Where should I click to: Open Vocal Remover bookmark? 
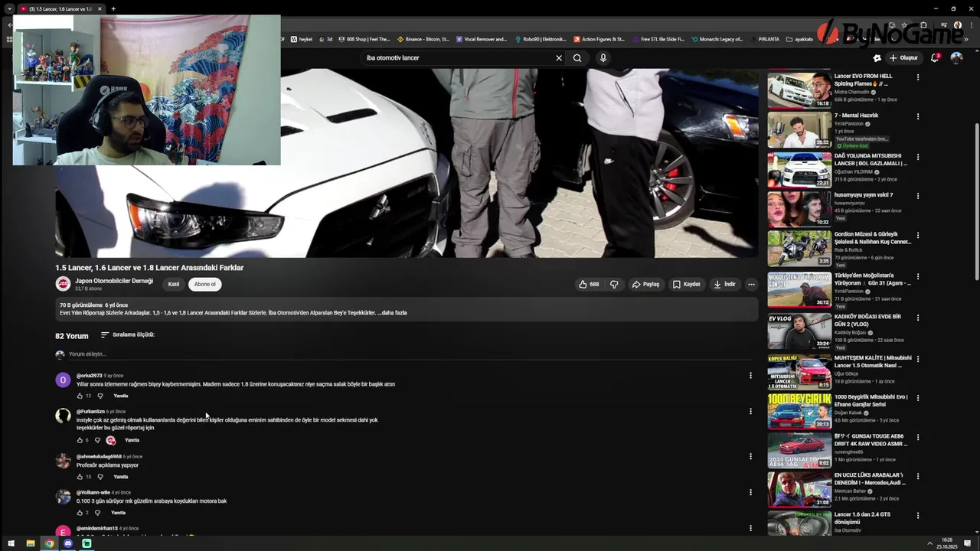[x=482, y=39]
